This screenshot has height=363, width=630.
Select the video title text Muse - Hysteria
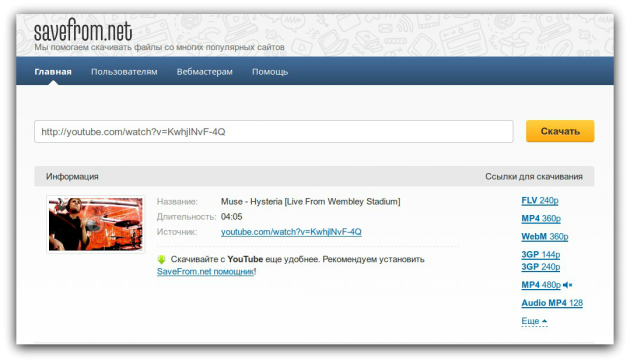pos(310,201)
